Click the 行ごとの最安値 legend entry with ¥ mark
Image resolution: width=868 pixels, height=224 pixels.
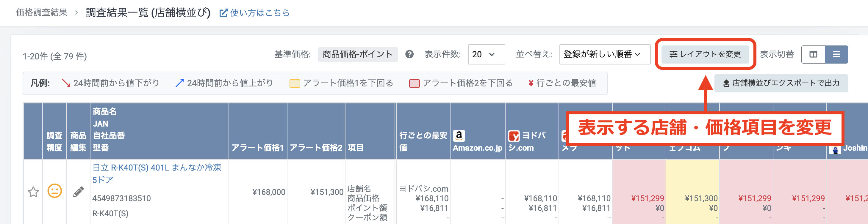tap(562, 83)
